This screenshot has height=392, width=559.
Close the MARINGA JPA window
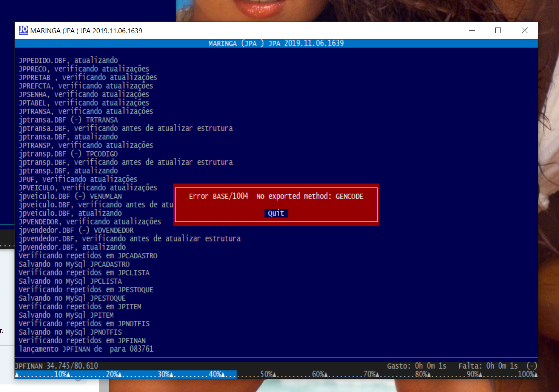point(525,31)
